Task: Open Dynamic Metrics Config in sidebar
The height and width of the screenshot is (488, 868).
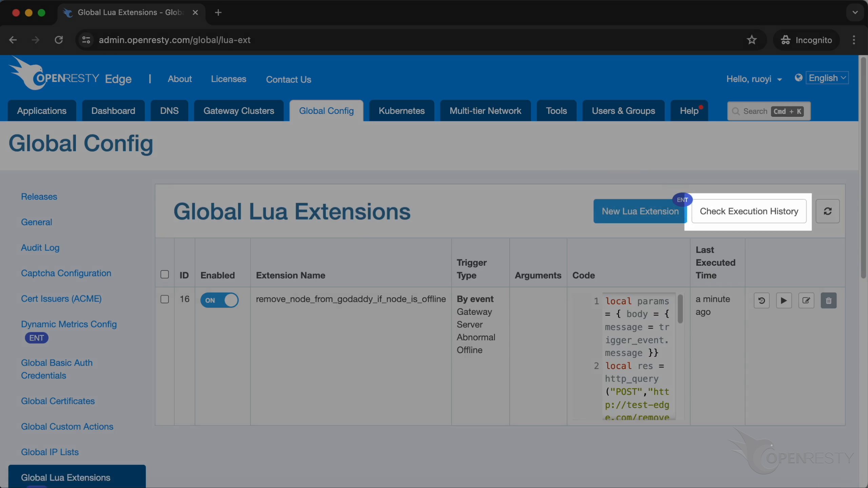Action: click(69, 324)
